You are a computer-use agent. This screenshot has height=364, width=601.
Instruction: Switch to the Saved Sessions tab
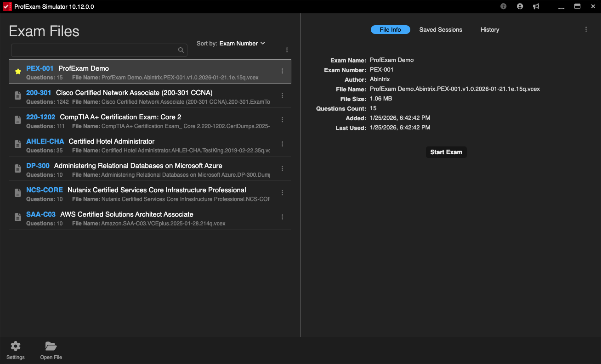click(x=441, y=30)
